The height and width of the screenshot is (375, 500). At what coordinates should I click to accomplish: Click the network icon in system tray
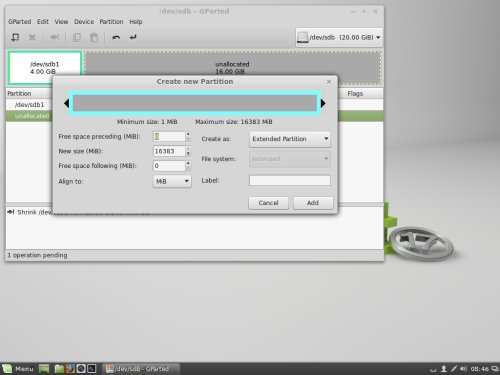(454, 369)
